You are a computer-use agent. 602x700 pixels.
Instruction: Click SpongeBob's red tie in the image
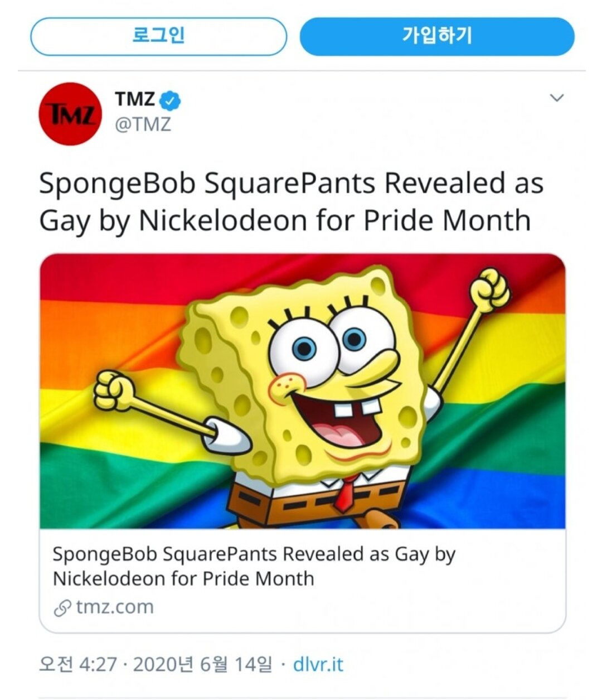[346, 494]
